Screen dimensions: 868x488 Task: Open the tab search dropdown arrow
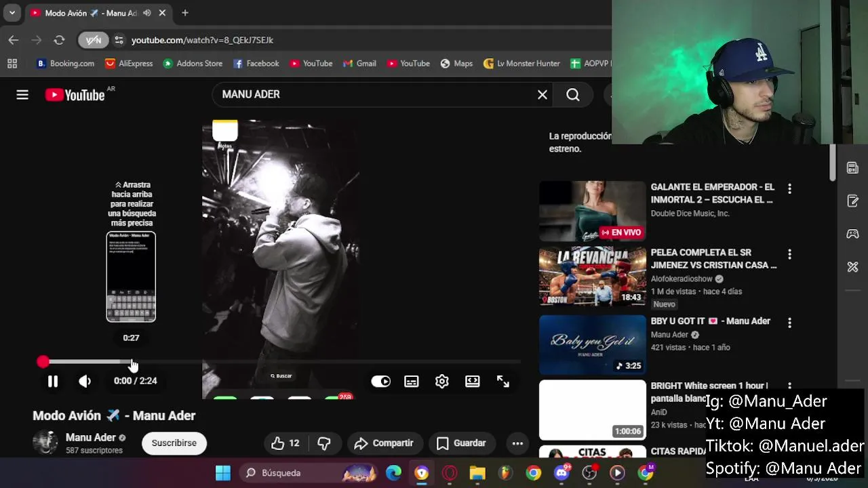click(12, 13)
